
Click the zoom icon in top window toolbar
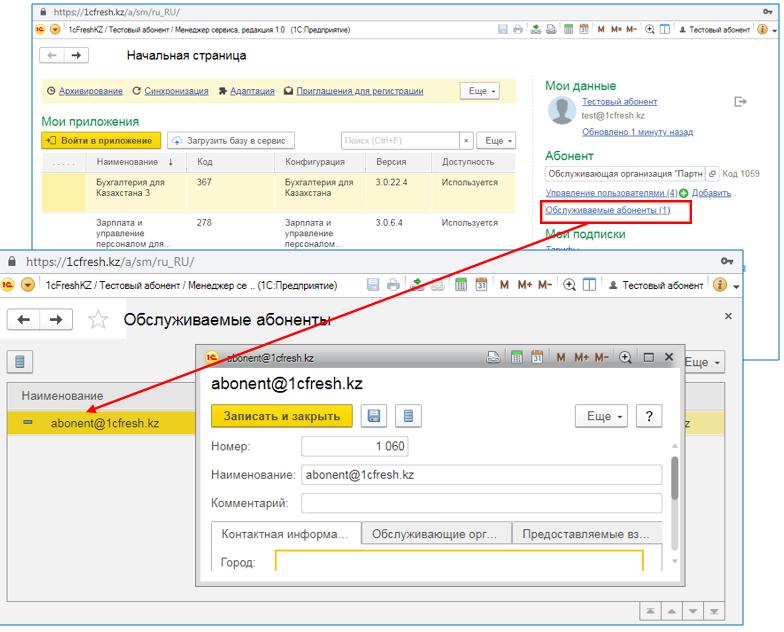[x=650, y=30]
